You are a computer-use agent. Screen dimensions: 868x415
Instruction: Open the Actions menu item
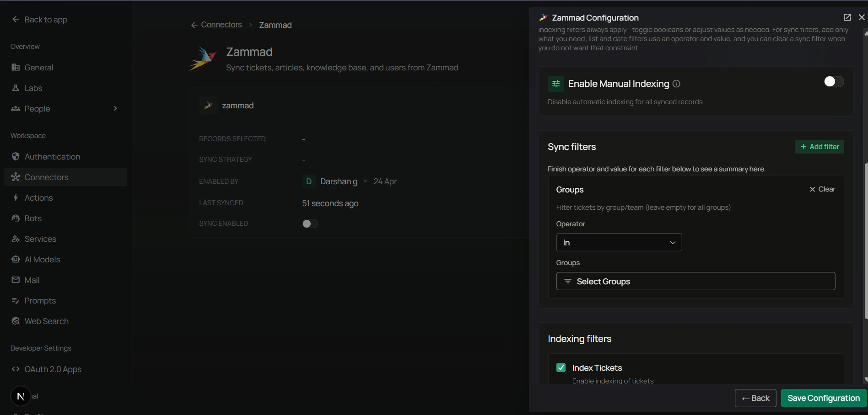tap(65, 197)
